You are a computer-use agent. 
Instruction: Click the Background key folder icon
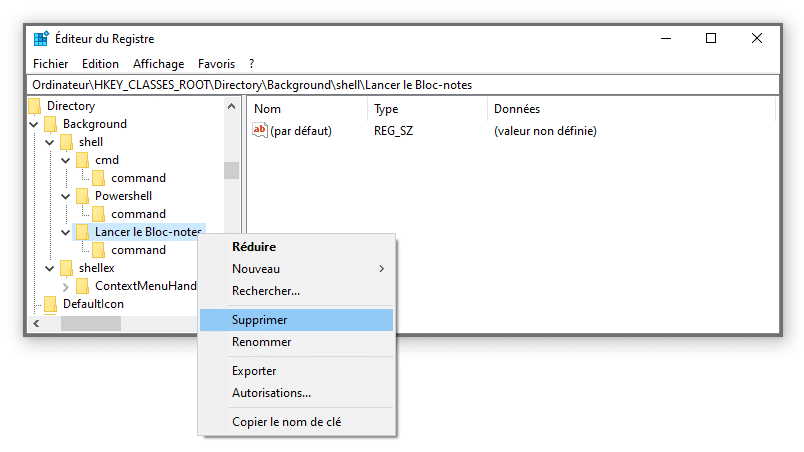(51, 124)
